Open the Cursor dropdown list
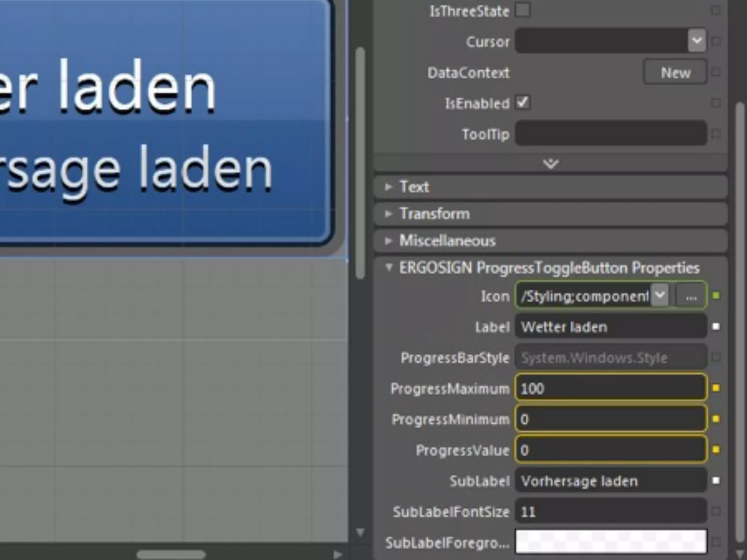 (x=697, y=40)
